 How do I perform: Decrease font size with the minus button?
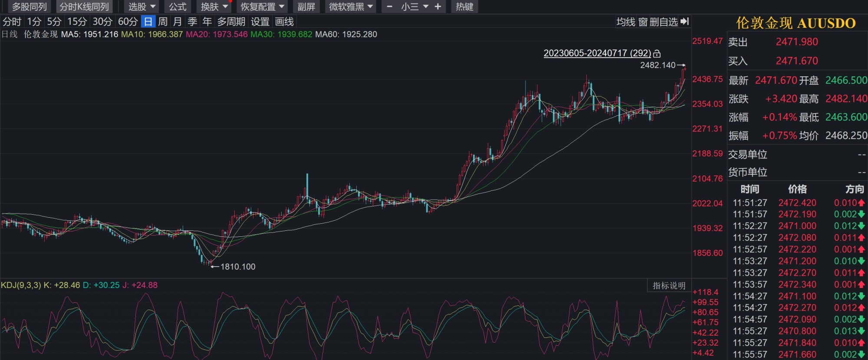click(389, 7)
